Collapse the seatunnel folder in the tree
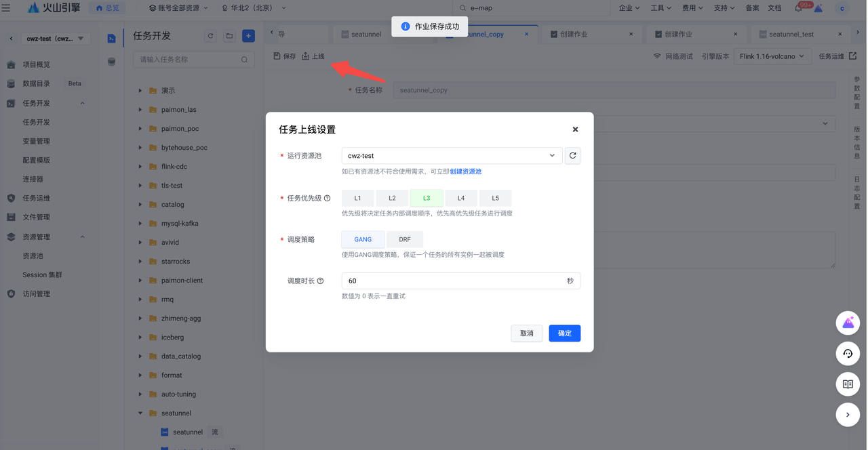Image resolution: width=868 pixels, height=450 pixels. pyautogui.click(x=140, y=413)
